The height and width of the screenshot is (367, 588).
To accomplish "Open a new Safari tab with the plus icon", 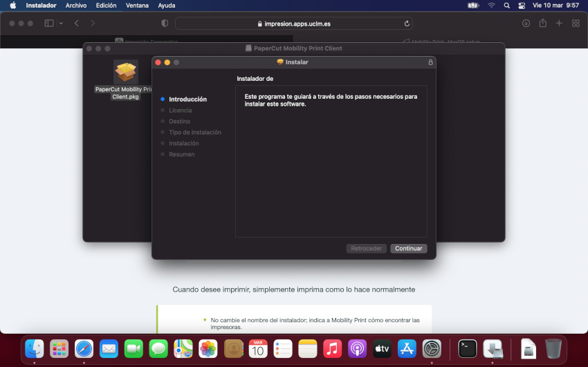I will [559, 23].
